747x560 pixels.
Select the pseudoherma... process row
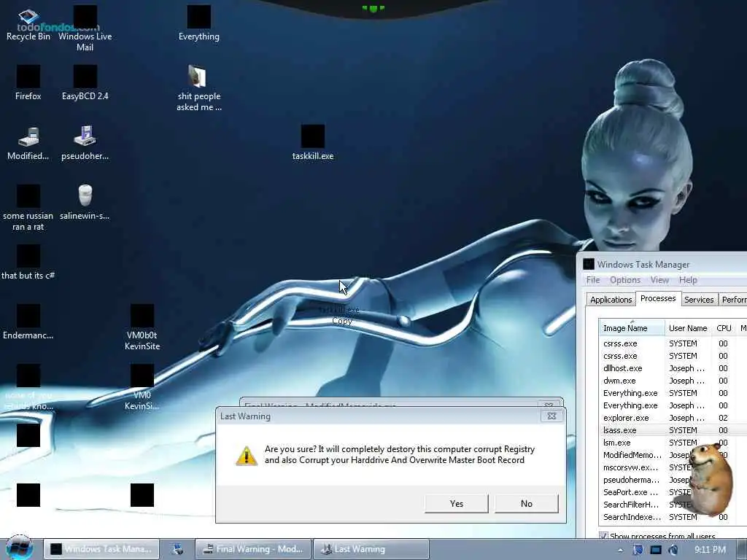coord(673,480)
